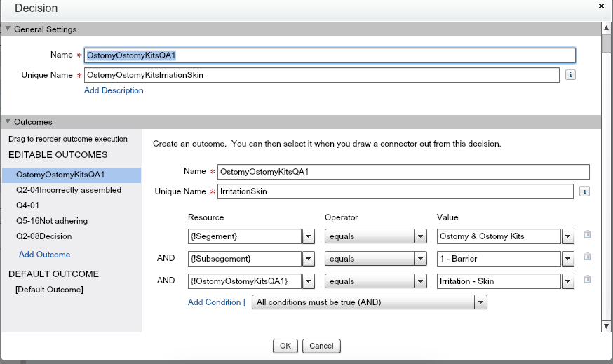Click info icon beside decision Unique Name
The image size is (613, 364).
(570, 75)
